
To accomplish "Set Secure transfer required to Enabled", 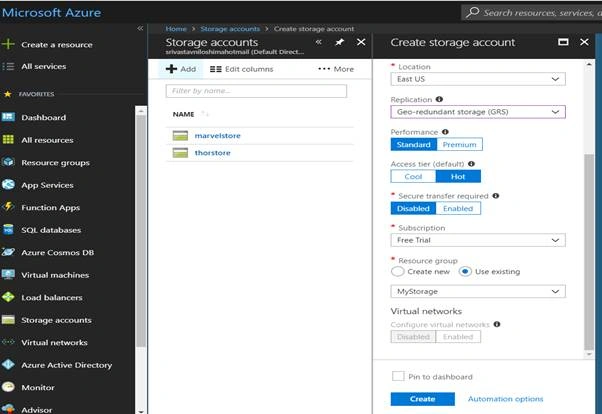I will pyautogui.click(x=458, y=209).
